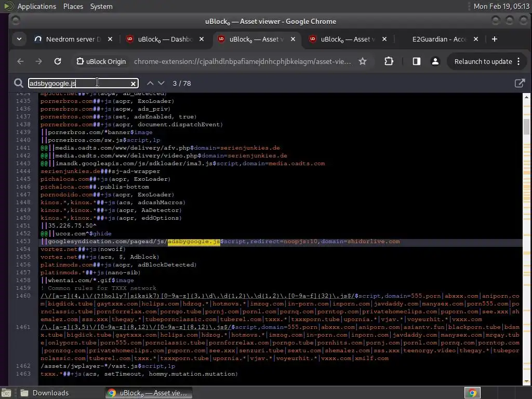Open Chrome three-dot menu
This screenshot has width=532, height=399.
[518, 61]
